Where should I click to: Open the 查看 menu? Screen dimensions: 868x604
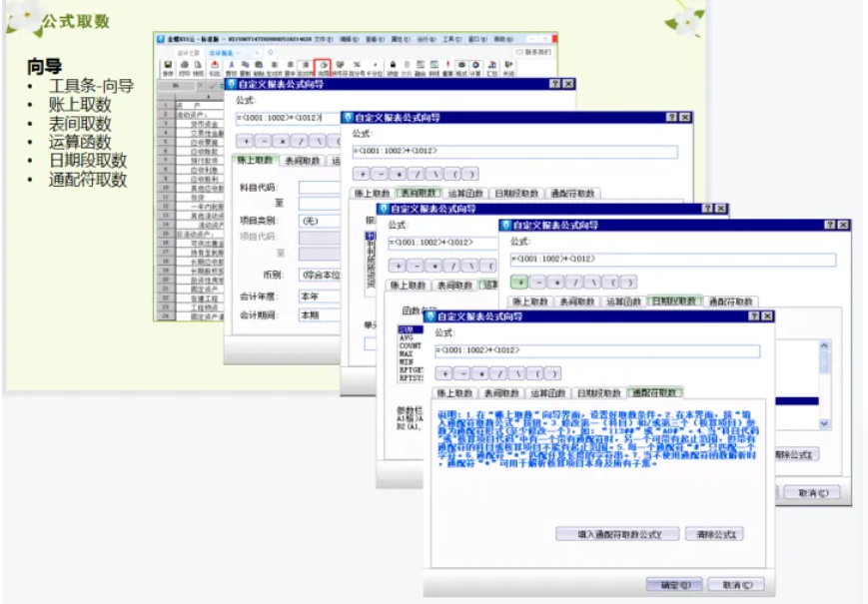pyautogui.click(x=375, y=39)
